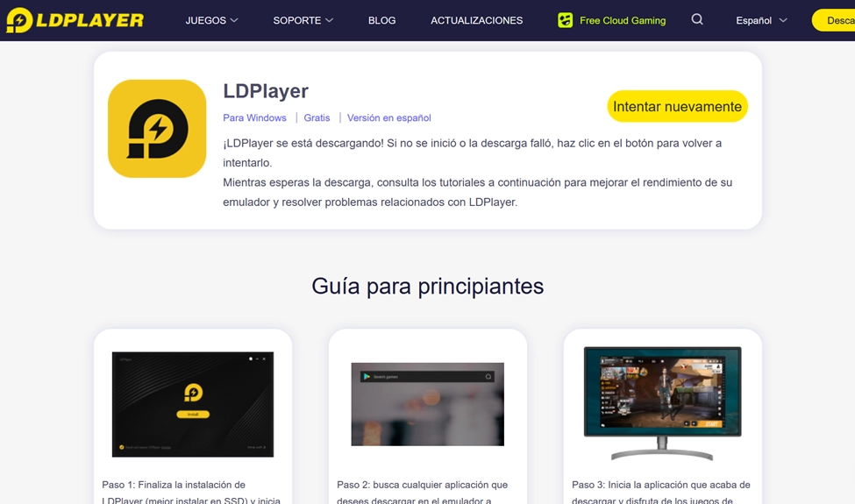Image resolution: width=855 pixels, height=504 pixels.
Task: Click the Guía para principiantes heading
Action: [428, 286]
